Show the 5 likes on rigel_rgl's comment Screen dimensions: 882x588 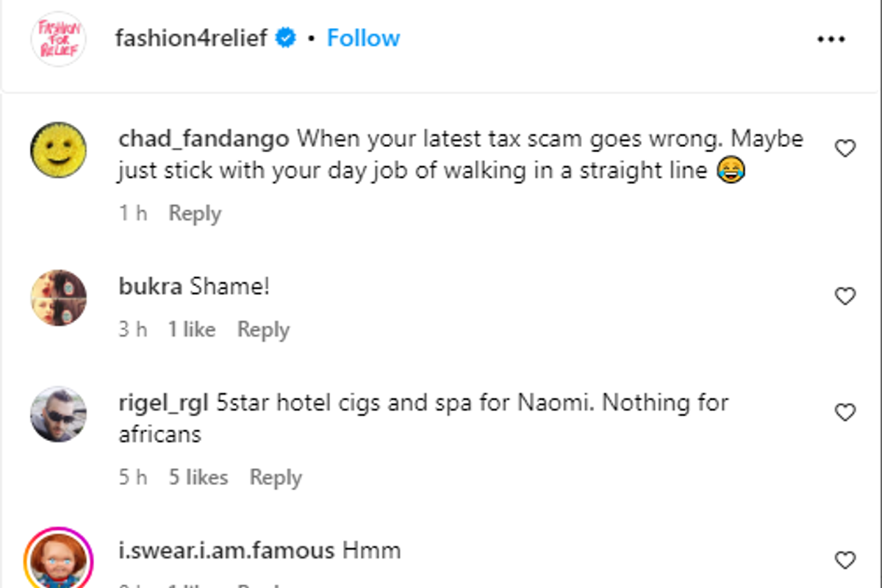[x=198, y=477]
